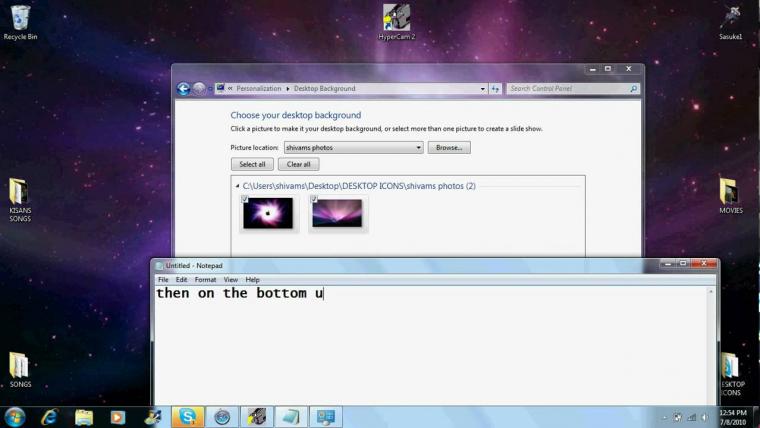This screenshot has height=428, width=760.
Task: Open the Recycle Bin icon
Action: (x=20, y=18)
